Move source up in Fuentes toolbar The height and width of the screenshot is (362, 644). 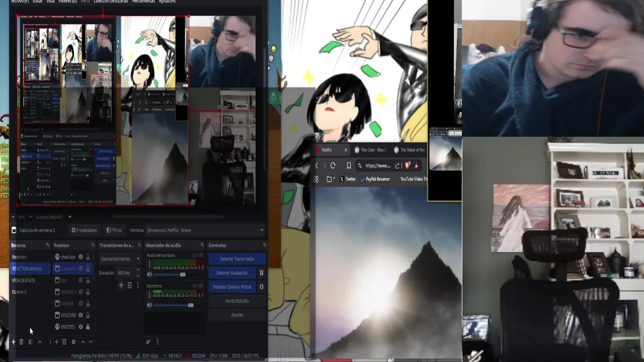click(x=83, y=342)
